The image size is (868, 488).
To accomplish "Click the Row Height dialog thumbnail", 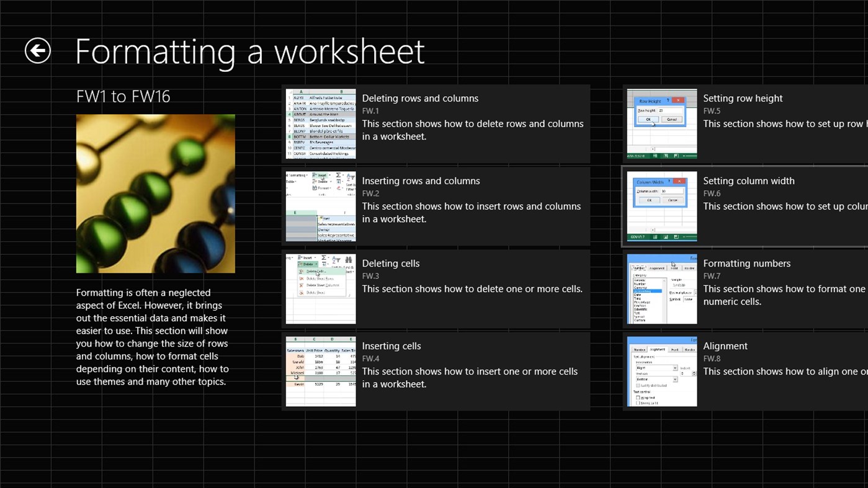I will [661, 123].
